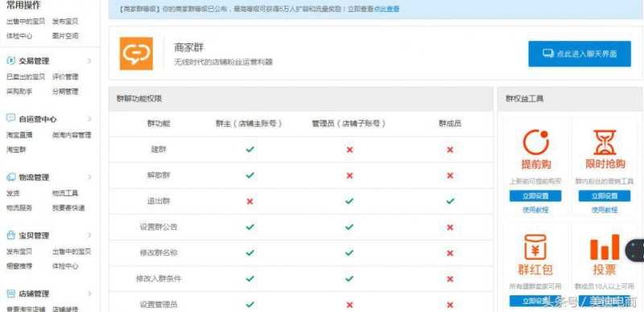
Task: Click the 群功能 column header
Action: [x=159, y=124]
